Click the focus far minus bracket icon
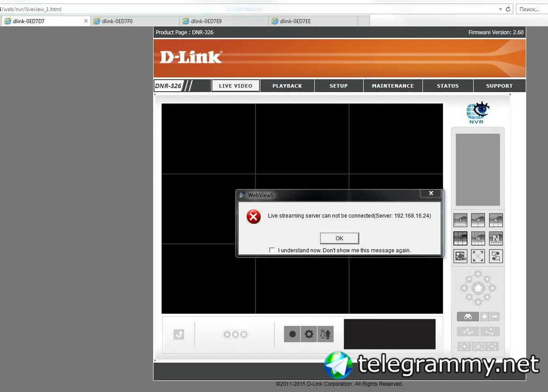The width and height of the screenshot is (548, 392). (492, 346)
